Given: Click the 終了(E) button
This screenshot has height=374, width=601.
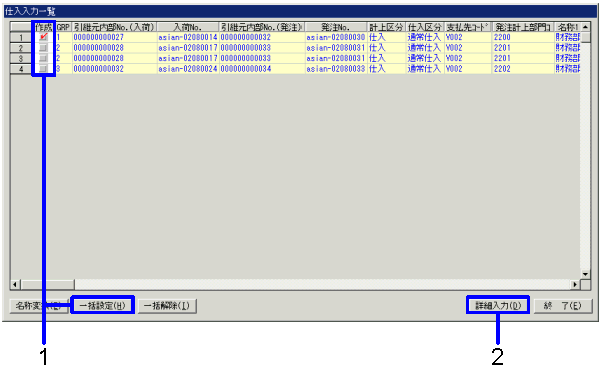Looking at the screenshot, I should (x=563, y=306).
